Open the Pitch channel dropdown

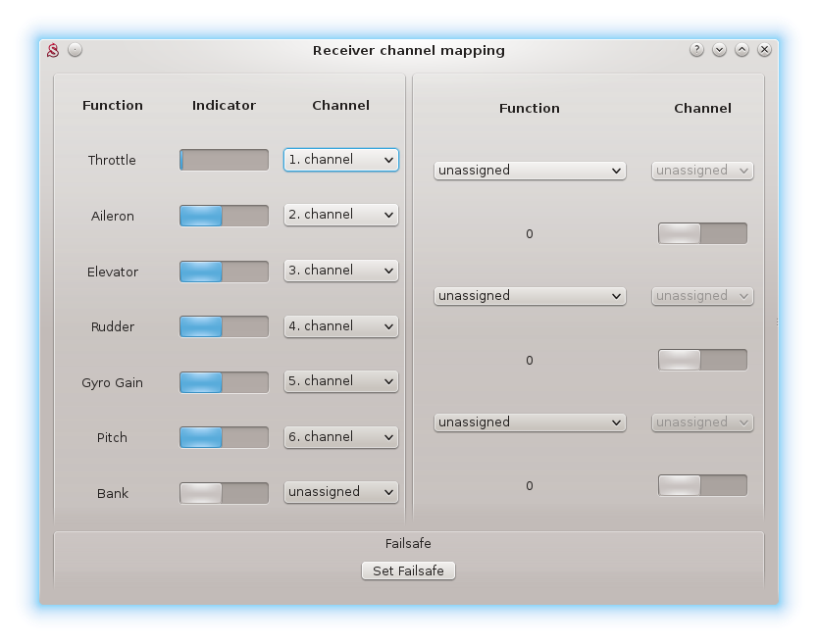click(x=340, y=437)
